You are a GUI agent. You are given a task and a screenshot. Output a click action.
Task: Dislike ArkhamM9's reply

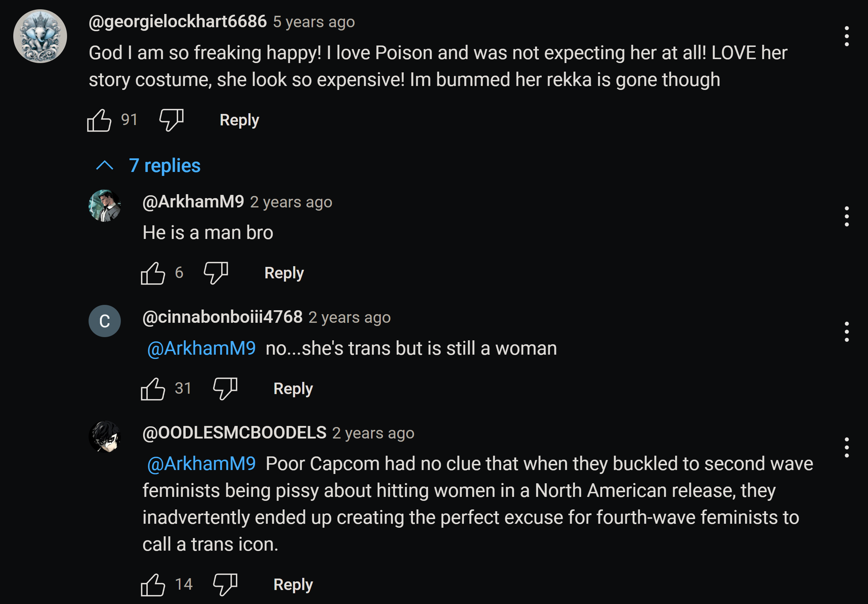click(x=215, y=273)
